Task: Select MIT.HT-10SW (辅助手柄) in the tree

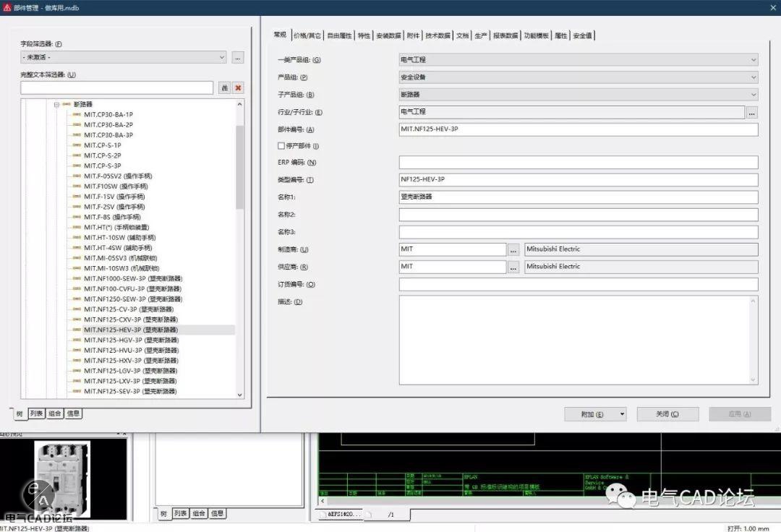Action: (x=119, y=238)
